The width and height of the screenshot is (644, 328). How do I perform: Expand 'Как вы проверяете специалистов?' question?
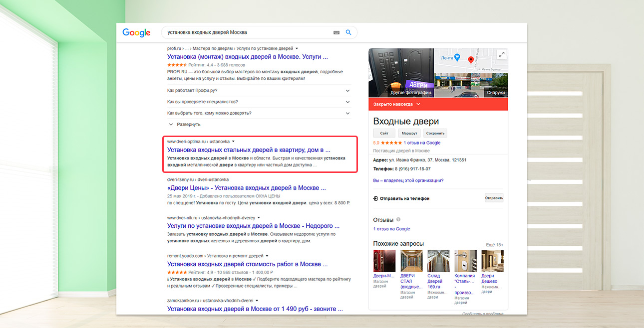point(348,102)
